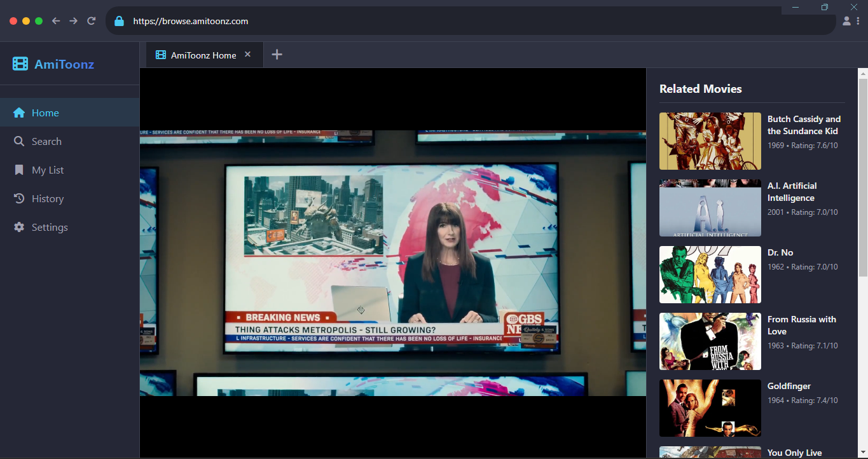Viewport: 868px width, 459px height.
Task: Open History in the sidebar
Action: pyautogui.click(x=69, y=198)
